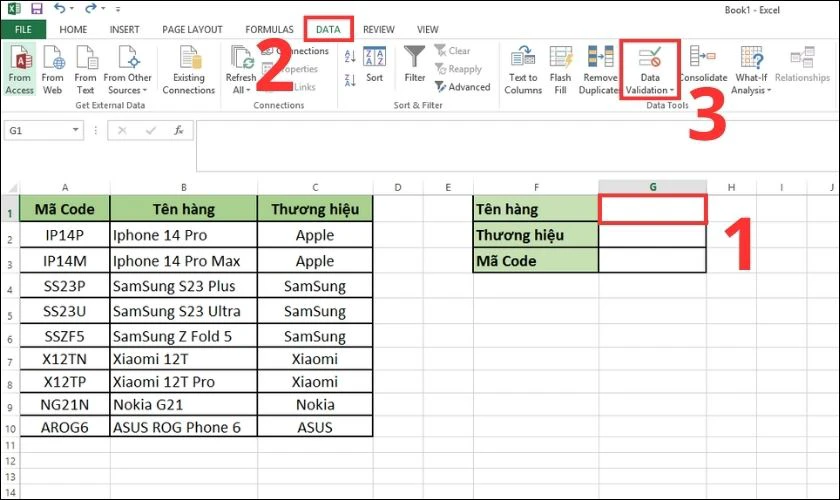
Task: Click cell AROG6
Action: point(65,427)
